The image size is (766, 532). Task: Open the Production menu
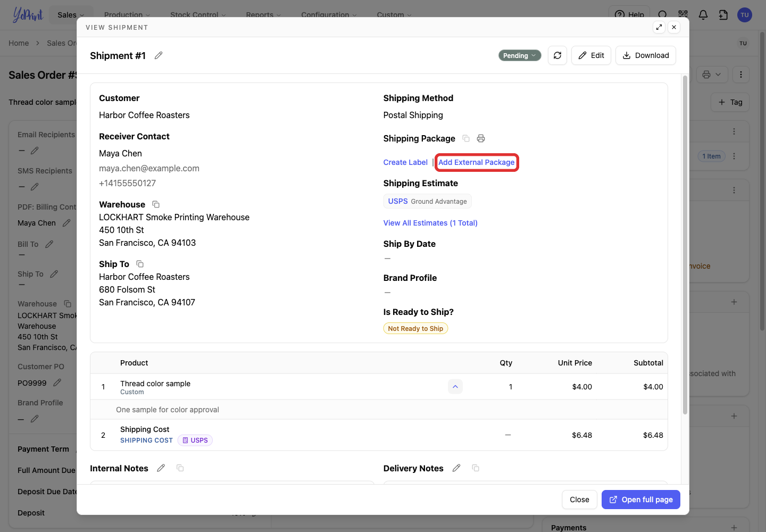(x=127, y=15)
